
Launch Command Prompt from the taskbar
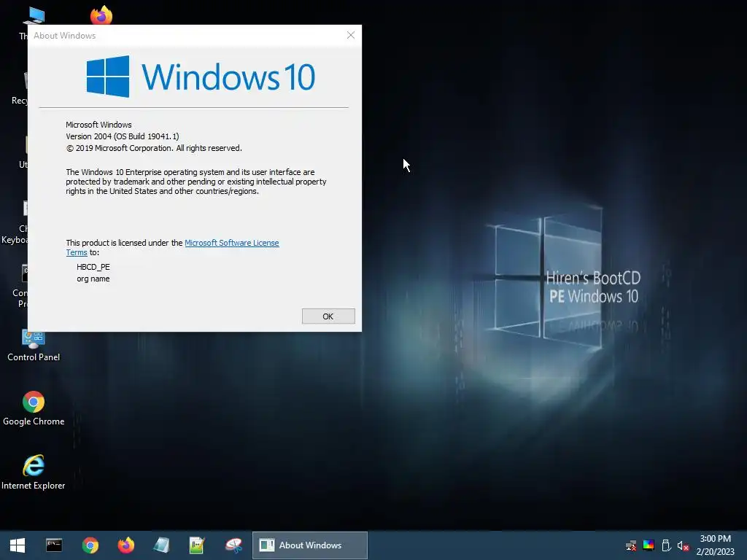54,545
